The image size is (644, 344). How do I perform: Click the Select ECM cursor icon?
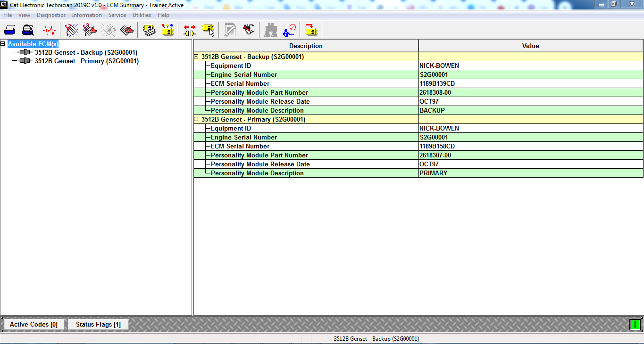coord(208,30)
